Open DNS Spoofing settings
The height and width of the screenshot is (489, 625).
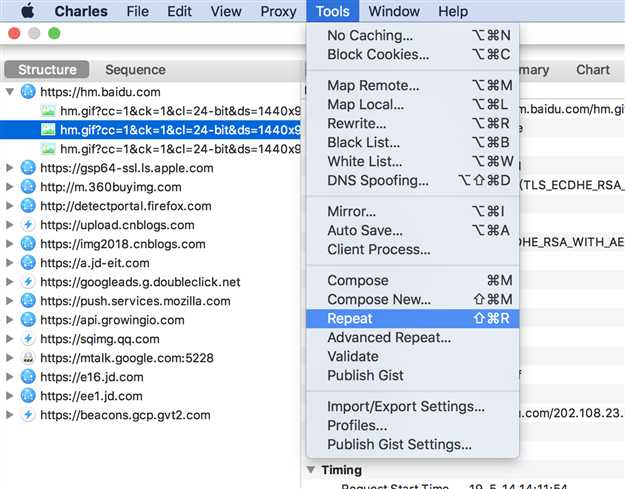(413, 180)
